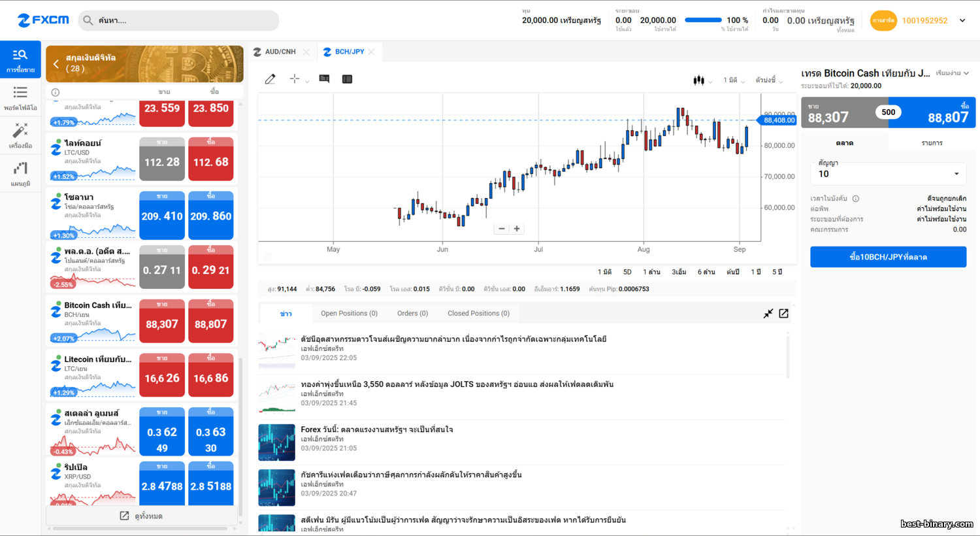Open the chart comment annotation tool
The width and height of the screenshot is (980, 536).
[324, 79]
